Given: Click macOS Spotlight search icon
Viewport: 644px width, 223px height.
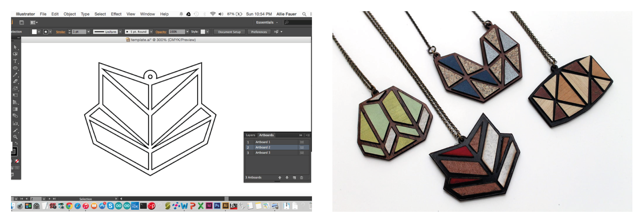Looking at the screenshot, I should pos(304,14).
